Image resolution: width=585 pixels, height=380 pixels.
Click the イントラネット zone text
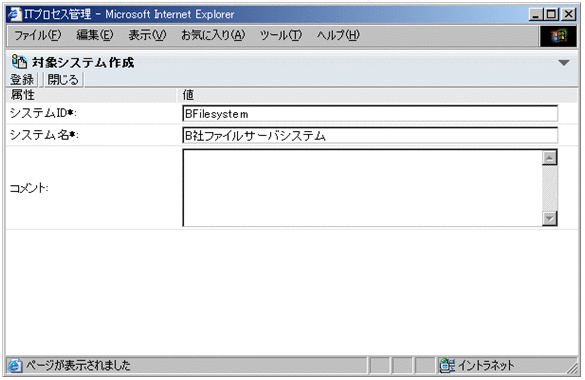click(x=486, y=365)
